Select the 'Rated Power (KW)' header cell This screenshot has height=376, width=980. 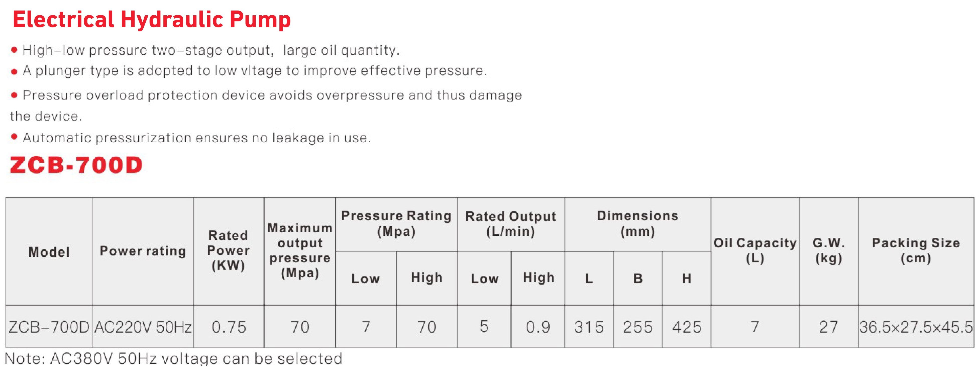[228, 250]
